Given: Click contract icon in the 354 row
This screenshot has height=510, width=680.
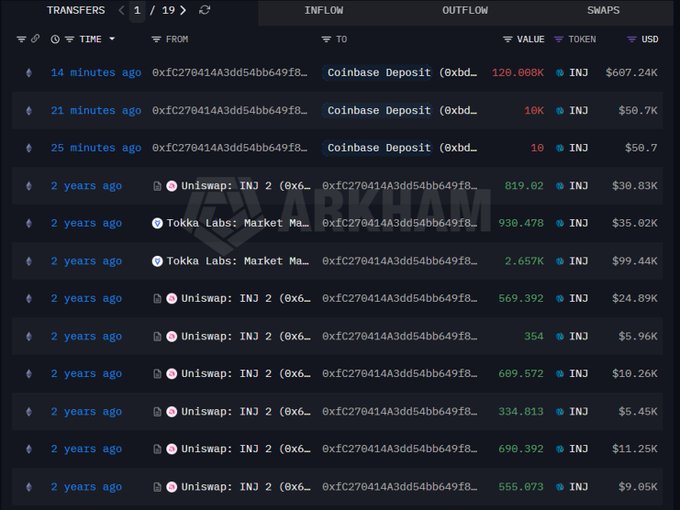Looking at the screenshot, I should 157,337.
